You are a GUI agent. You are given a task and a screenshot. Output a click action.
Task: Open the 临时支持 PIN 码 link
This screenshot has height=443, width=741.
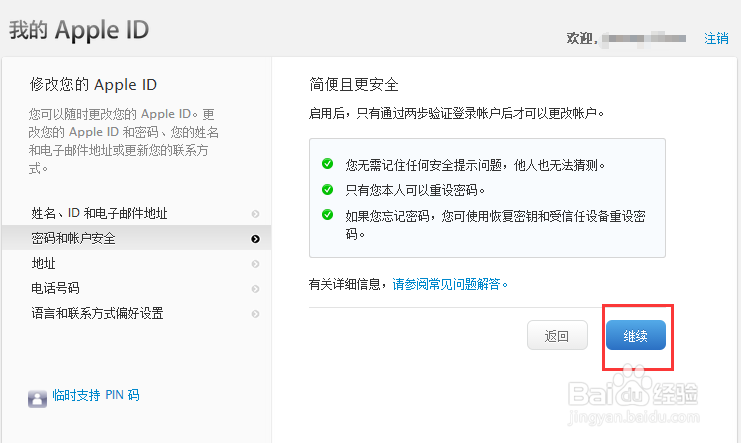point(96,395)
